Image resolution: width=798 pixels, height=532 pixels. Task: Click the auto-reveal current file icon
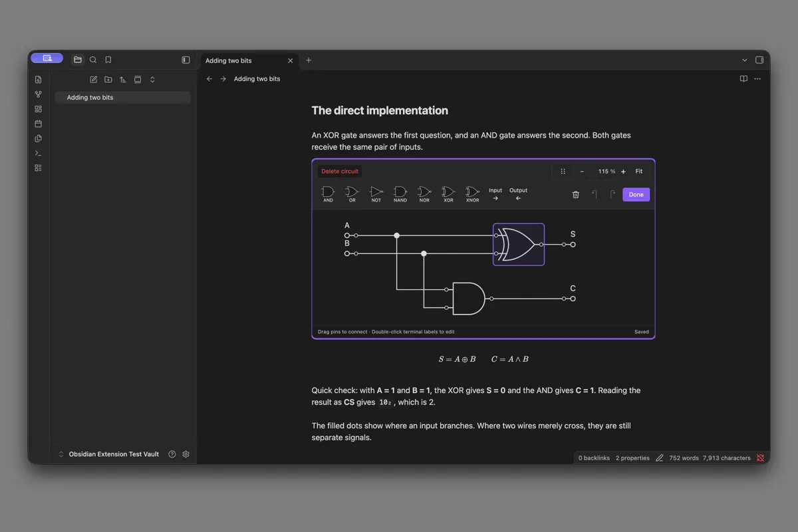click(x=138, y=80)
